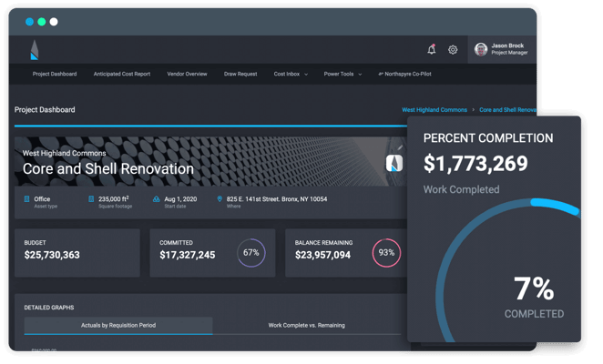Image resolution: width=603 pixels, height=364 pixels.
Task: Select Actuals by Requisition Period tab
Action: tap(118, 325)
